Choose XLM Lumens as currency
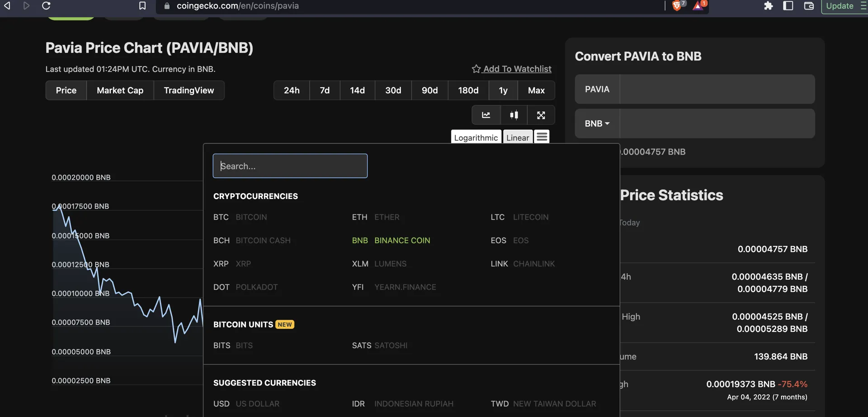The image size is (868, 417). click(379, 264)
